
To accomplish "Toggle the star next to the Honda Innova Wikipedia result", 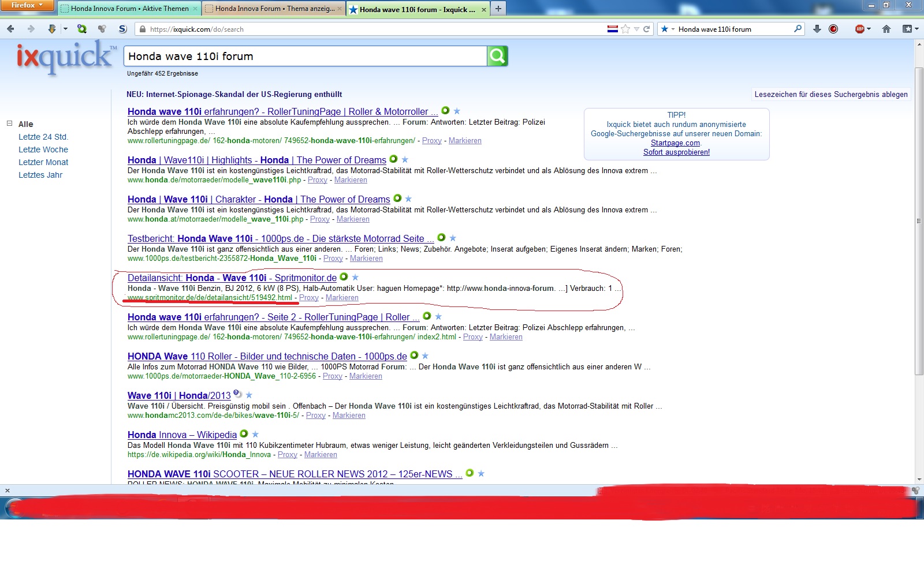I will [x=255, y=434].
